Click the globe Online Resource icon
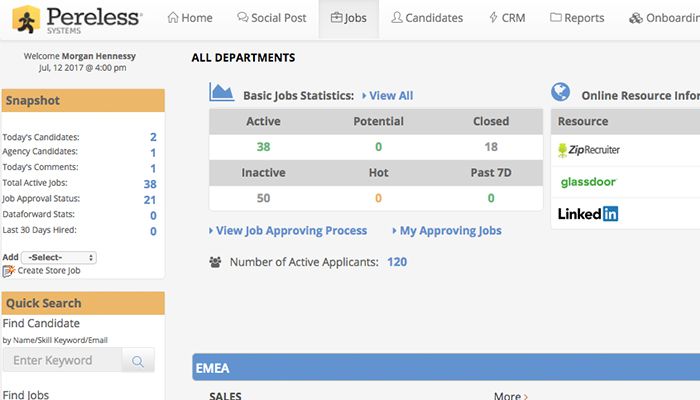The height and width of the screenshot is (400, 700). [561, 93]
